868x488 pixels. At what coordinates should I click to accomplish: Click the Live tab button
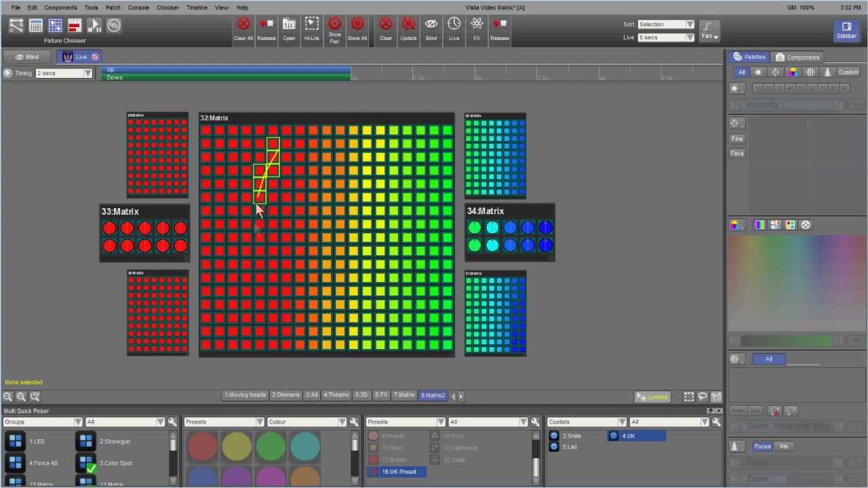[x=81, y=57]
